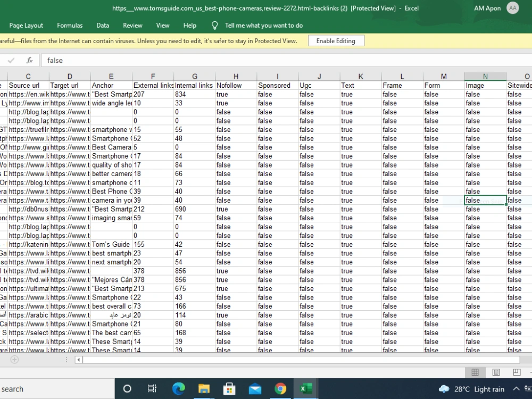Click the formula bar input showing false

click(x=285, y=61)
